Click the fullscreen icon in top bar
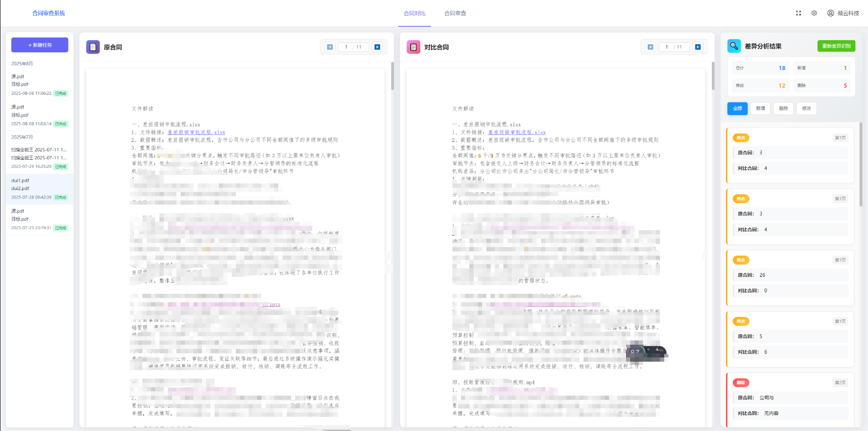This screenshot has height=431, width=868. 798,13
